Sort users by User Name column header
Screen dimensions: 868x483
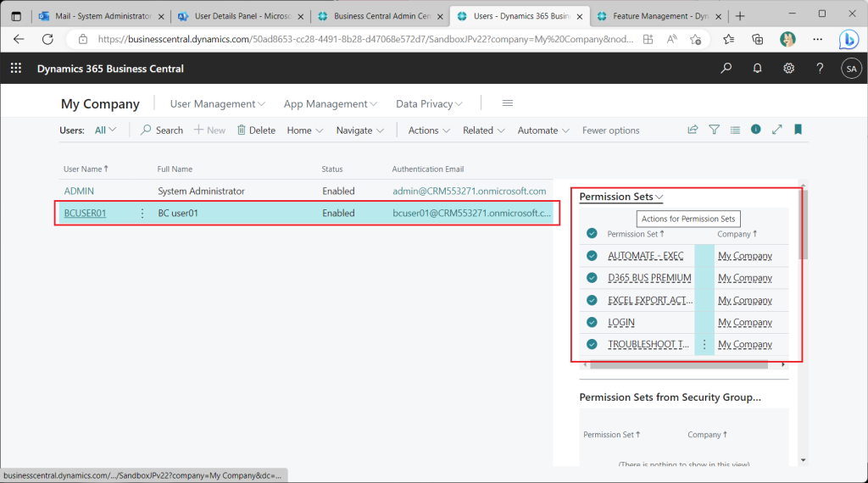(x=86, y=169)
